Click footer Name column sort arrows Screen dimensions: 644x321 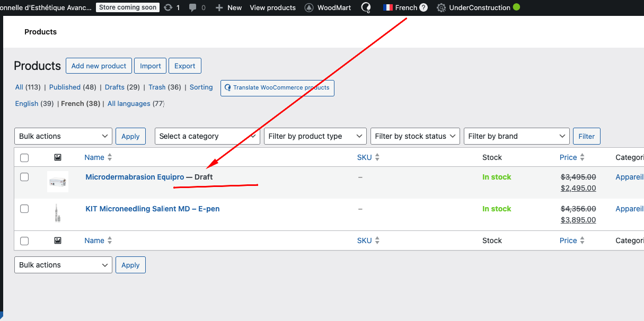(110, 240)
